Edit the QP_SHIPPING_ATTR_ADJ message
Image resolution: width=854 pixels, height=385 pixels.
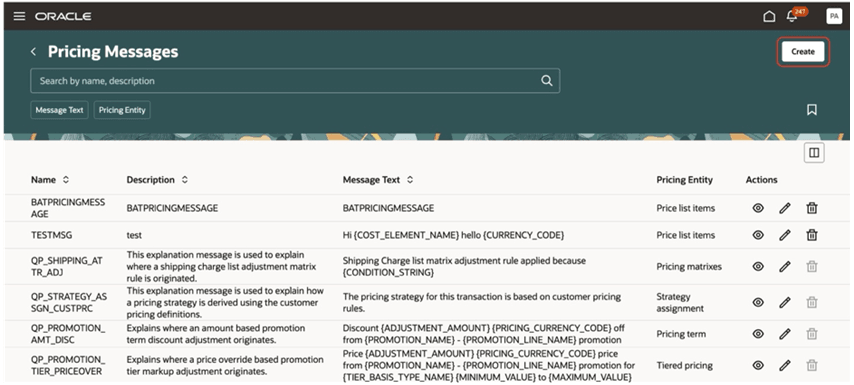pos(784,267)
